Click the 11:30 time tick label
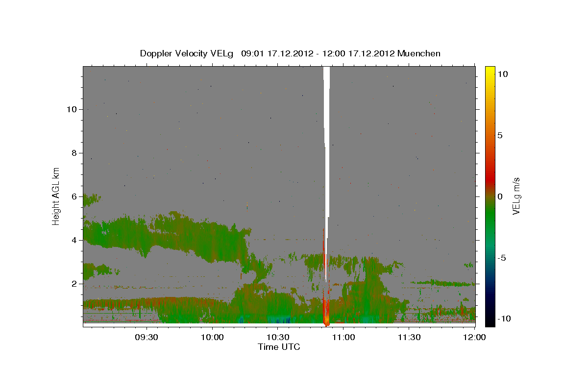This screenshot has height=392, width=588. click(x=409, y=337)
